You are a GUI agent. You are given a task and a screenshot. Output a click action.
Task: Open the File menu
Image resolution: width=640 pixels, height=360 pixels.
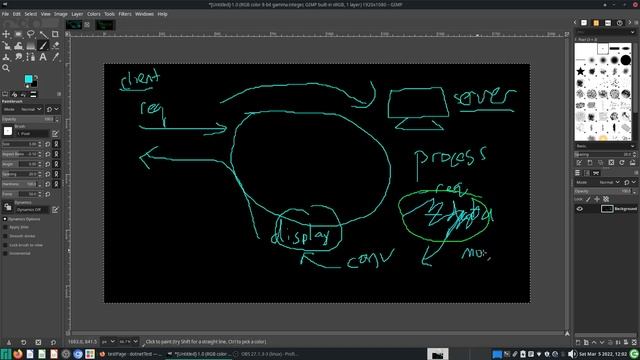point(5,14)
